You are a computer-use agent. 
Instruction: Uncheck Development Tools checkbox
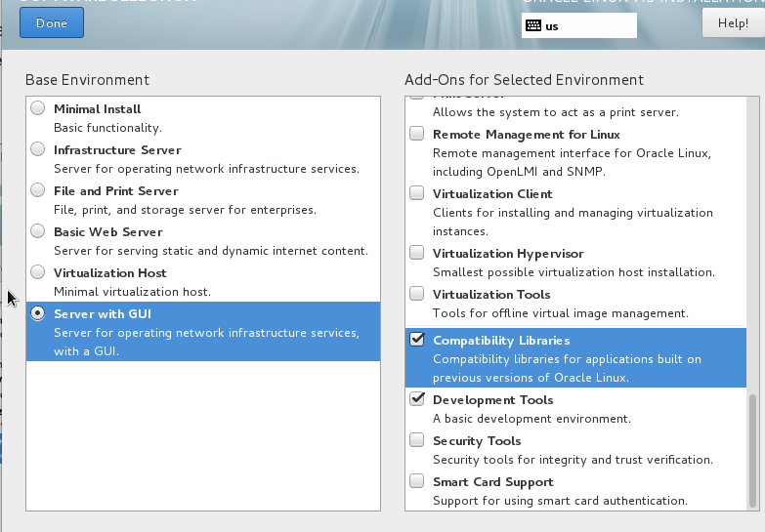click(x=417, y=398)
